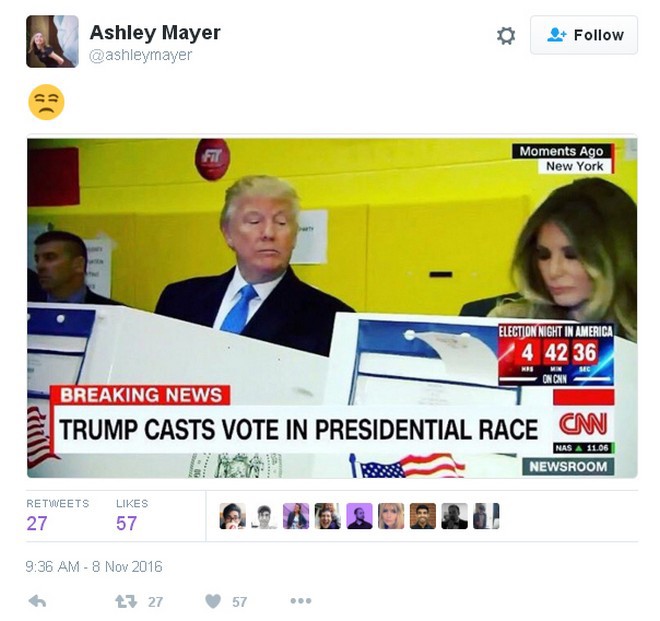Select the retweet count 27 beside arrows
The height and width of the screenshot is (621, 660).
[x=155, y=602]
